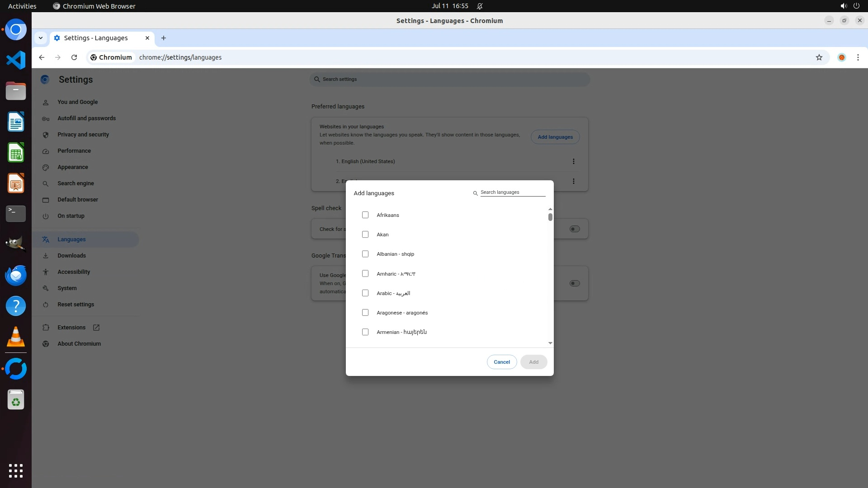Check the Armenian language checkbox

(365, 332)
